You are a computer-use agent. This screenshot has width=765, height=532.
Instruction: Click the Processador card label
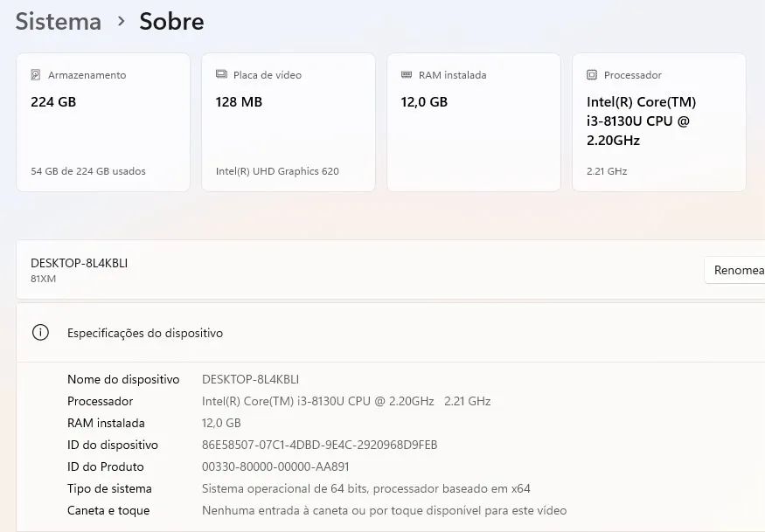point(633,75)
